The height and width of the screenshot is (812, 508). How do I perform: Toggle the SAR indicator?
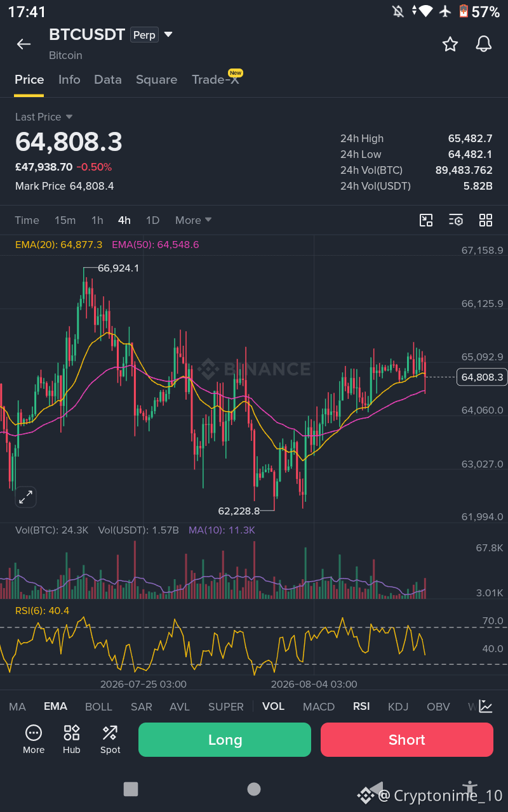tap(141, 707)
